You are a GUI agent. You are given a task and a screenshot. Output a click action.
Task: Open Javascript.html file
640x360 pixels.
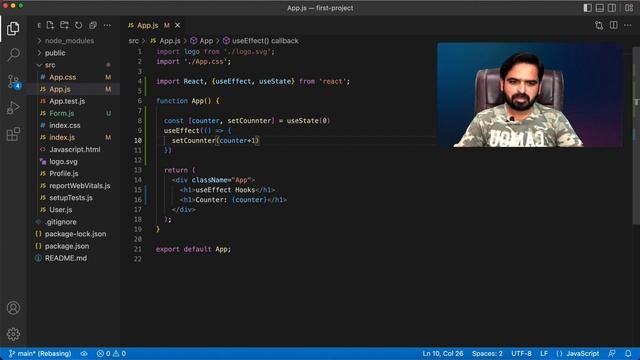(x=74, y=149)
